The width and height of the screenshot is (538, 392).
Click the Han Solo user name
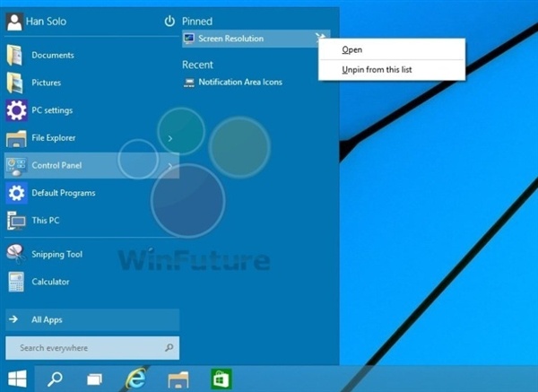click(x=46, y=22)
